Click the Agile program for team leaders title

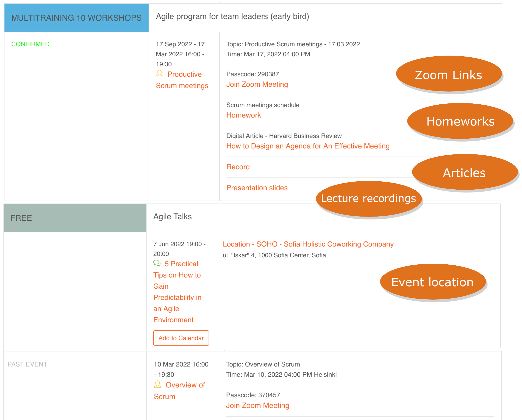pyautogui.click(x=232, y=17)
